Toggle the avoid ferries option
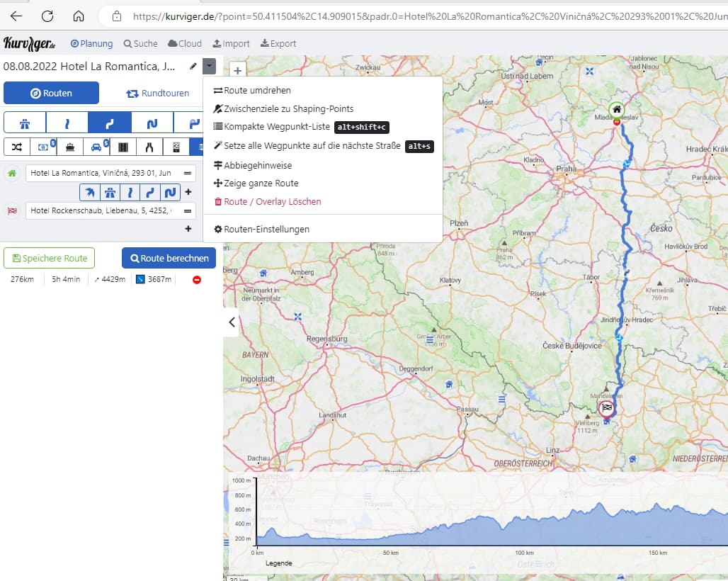This screenshot has height=581, width=728. pos(70,147)
